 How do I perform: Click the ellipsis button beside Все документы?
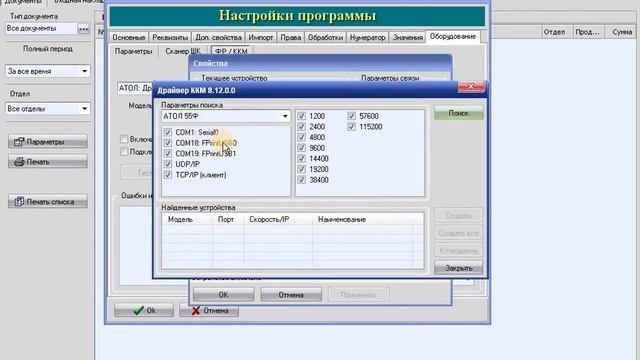pyautogui.click(x=83, y=29)
